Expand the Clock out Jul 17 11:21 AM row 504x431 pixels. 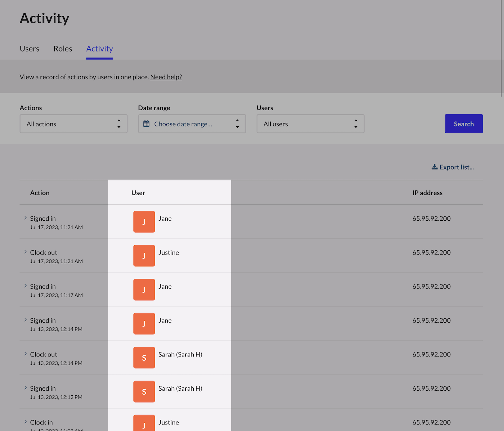coord(26,252)
